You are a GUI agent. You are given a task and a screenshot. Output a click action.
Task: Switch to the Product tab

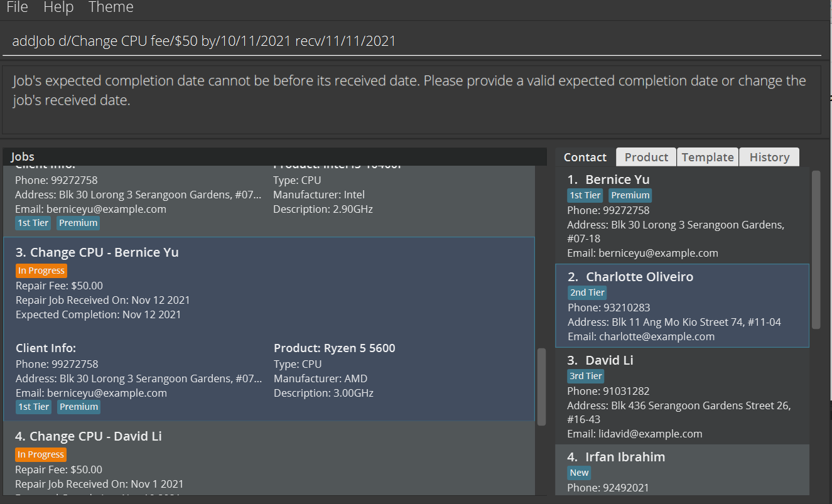point(646,157)
